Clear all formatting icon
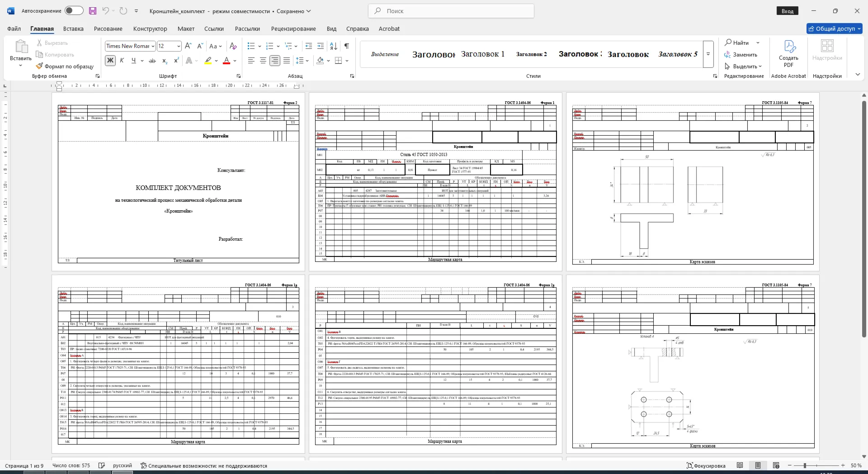The height and width of the screenshot is (474, 868). (x=233, y=46)
